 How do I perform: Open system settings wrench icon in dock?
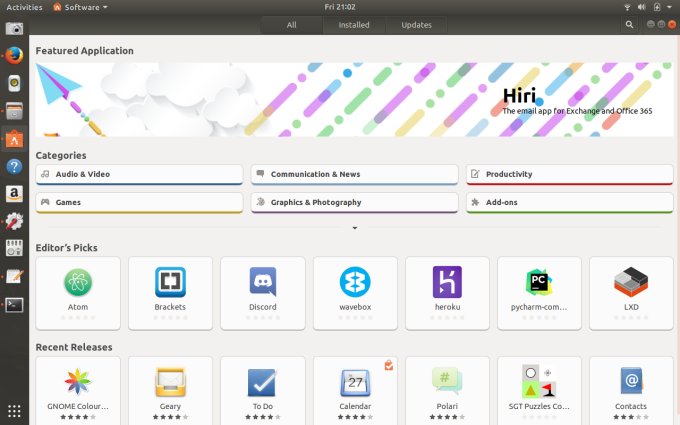(14, 221)
